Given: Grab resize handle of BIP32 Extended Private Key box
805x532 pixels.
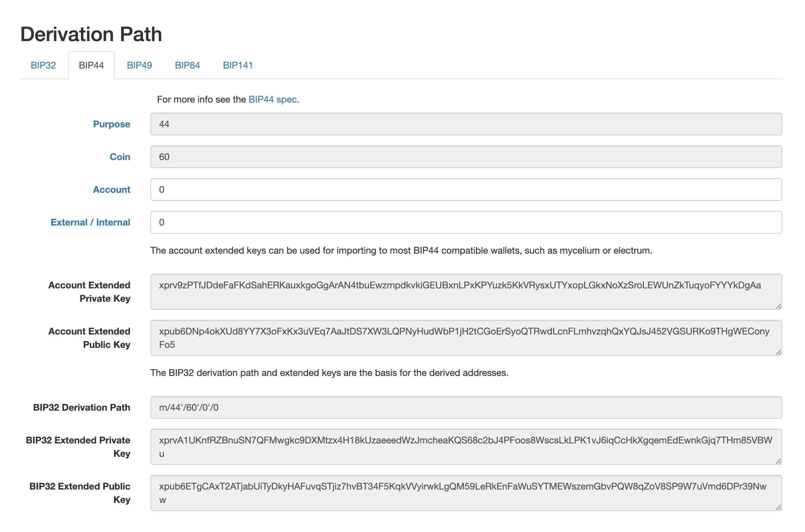Looking at the screenshot, I should click(779, 461).
